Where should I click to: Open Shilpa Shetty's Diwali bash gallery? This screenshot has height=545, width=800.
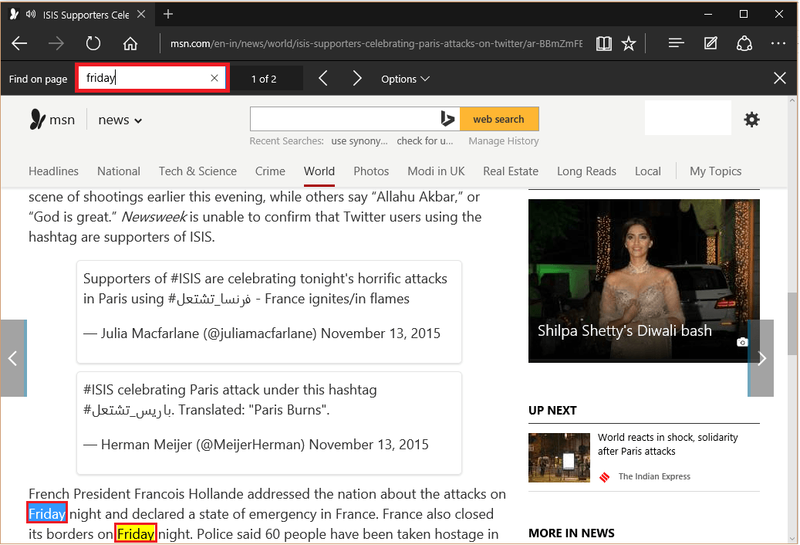644,281
